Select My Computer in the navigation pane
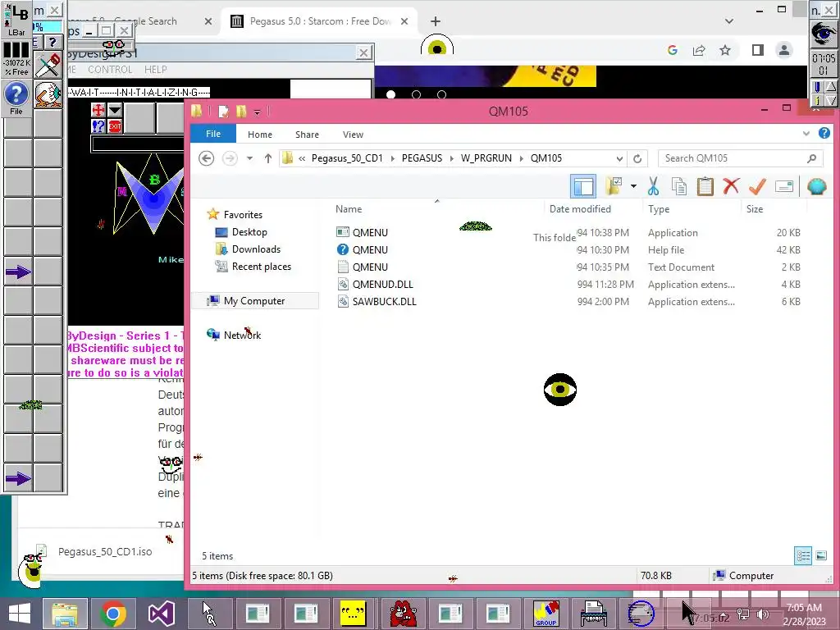 (254, 300)
